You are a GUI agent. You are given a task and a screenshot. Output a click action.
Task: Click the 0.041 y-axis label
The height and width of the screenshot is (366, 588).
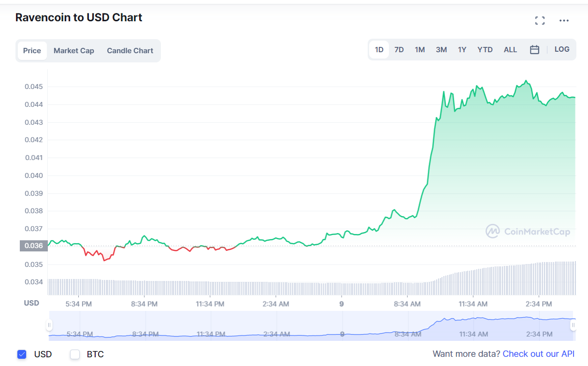click(34, 158)
